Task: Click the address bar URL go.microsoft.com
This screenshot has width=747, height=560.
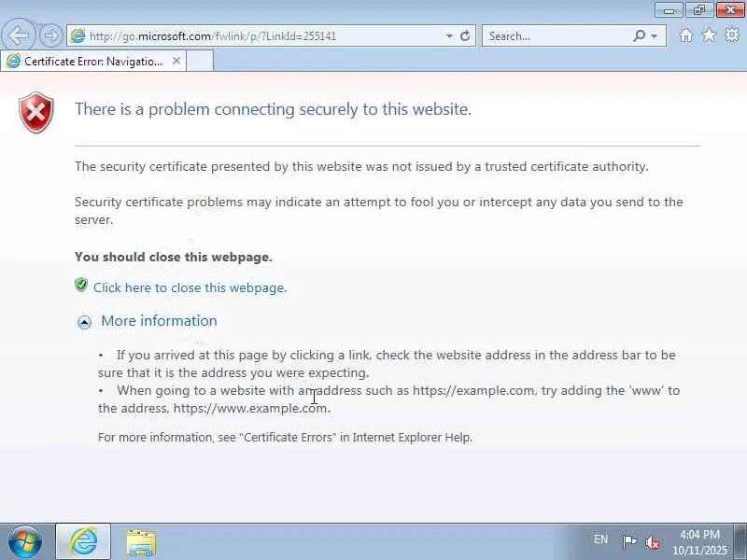Action: pos(213,36)
